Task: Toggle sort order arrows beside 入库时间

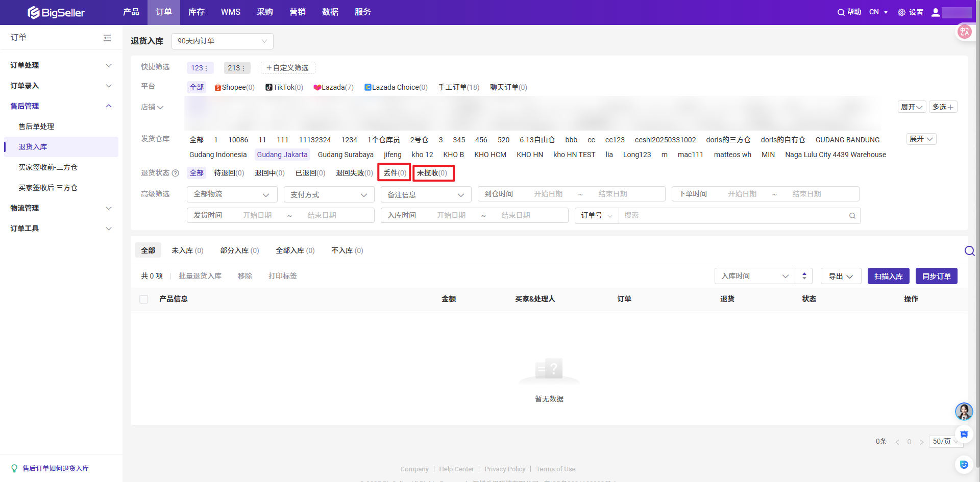Action: 804,276
